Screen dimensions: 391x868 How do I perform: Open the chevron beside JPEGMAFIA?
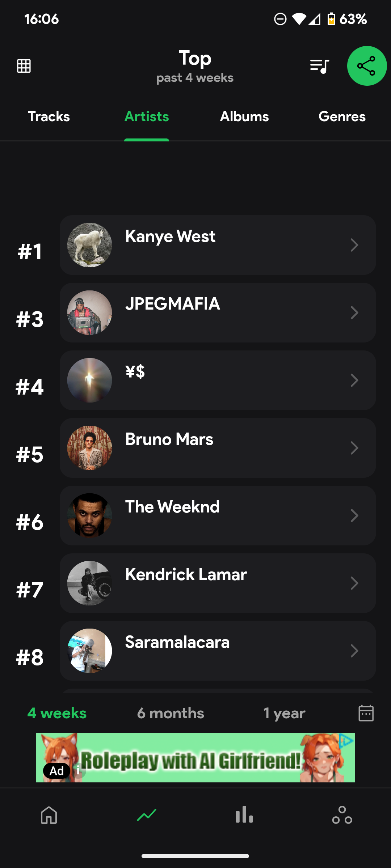pyautogui.click(x=354, y=313)
